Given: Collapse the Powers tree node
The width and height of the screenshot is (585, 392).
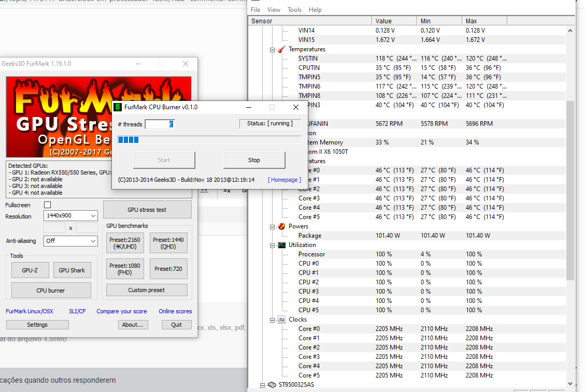Looking at the screenshot, I should click(x=273, y=227).
